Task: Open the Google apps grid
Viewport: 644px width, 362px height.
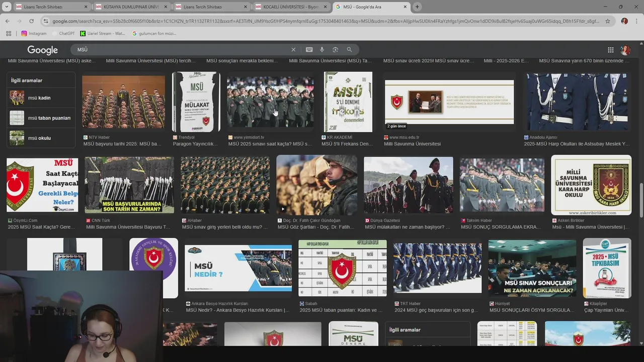Action: [x=611, y=50]
